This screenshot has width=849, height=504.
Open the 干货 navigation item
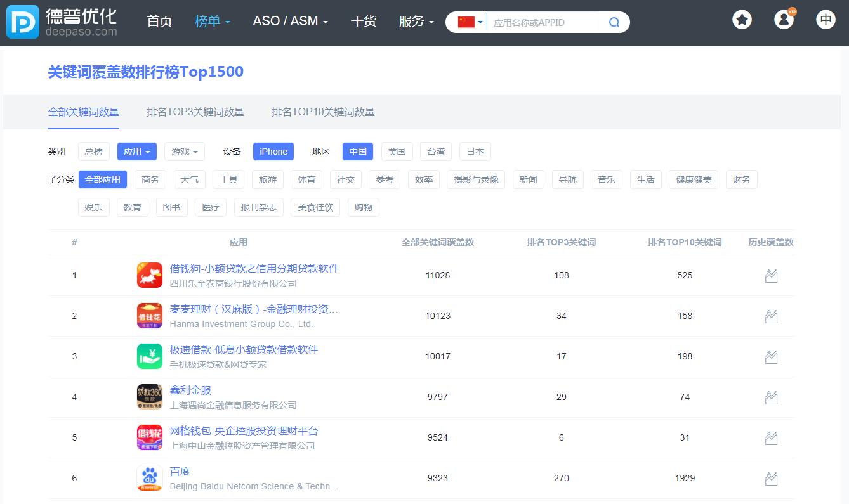[x=364, y=21]
